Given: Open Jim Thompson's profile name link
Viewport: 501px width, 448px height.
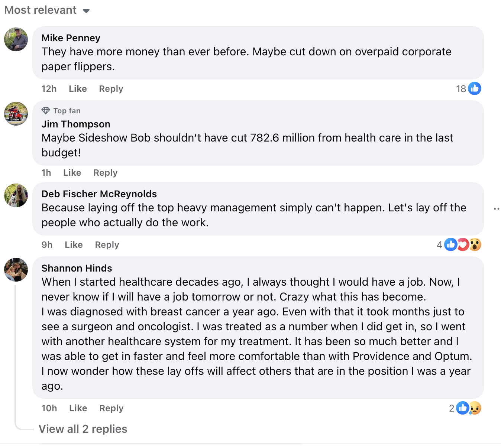Looking at the screenshot, I should tap(76, 124).
